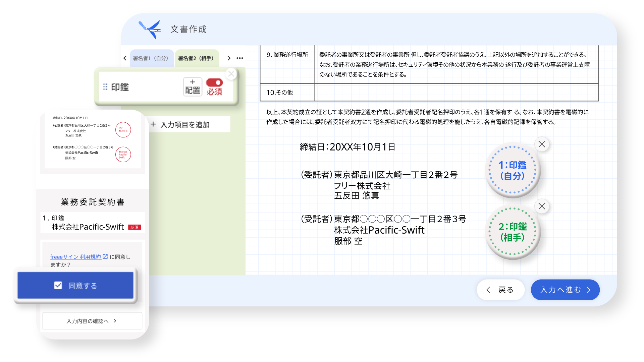The image size is (644, 362).
Task: Open the ... overflow menu beside signer tabs
Action: click(x=240, y=58)
